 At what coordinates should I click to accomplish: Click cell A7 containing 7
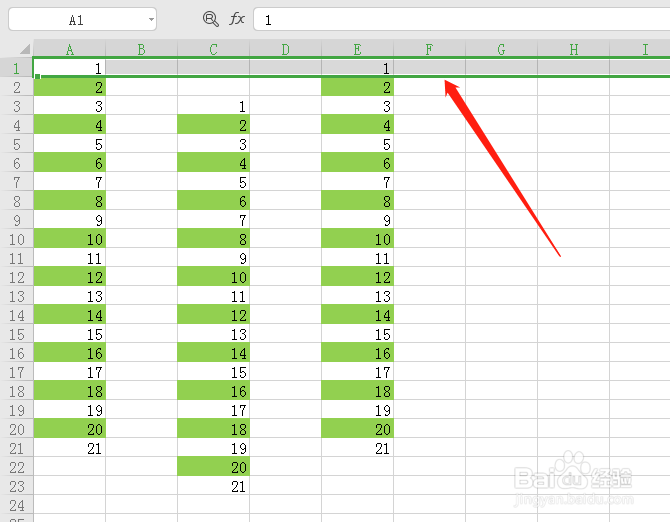pyautogui.click(x=70, y=182)
